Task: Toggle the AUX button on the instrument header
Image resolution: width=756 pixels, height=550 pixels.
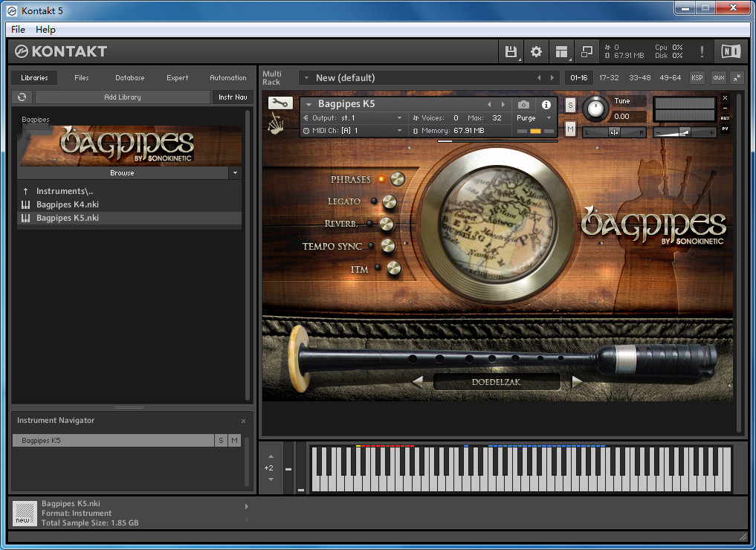Action: click(725, 118)
